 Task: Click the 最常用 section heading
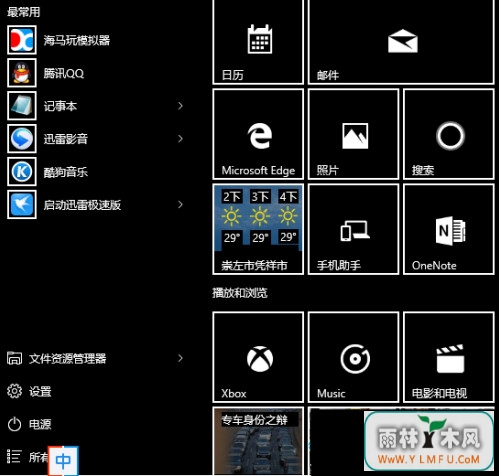pyautogui.click(x=23, y=12)
